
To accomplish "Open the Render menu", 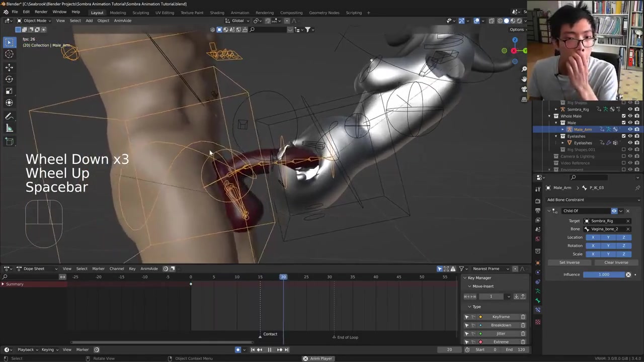I will coord(41,12).
